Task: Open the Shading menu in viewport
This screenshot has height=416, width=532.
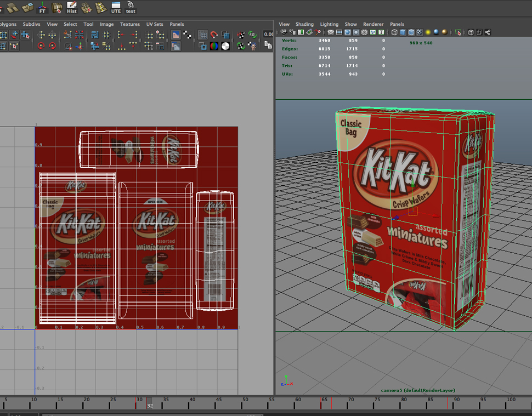Action: tap(304, 24)
